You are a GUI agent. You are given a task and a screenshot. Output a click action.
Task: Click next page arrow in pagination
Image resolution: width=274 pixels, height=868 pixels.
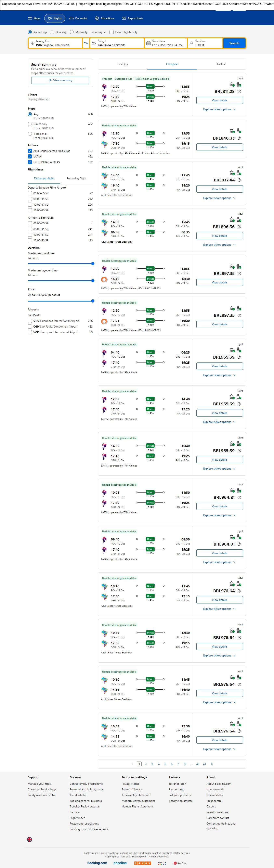[212, 764]
